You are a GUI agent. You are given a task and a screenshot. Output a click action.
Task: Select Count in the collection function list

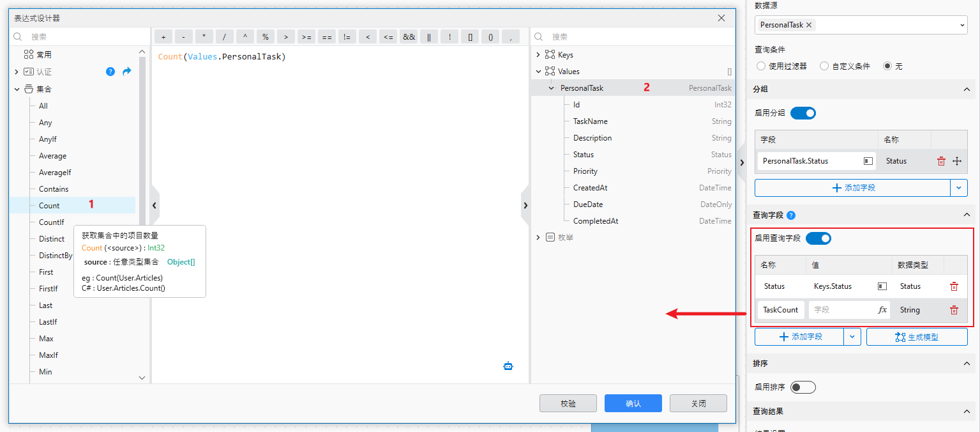(x=49, y=205)
